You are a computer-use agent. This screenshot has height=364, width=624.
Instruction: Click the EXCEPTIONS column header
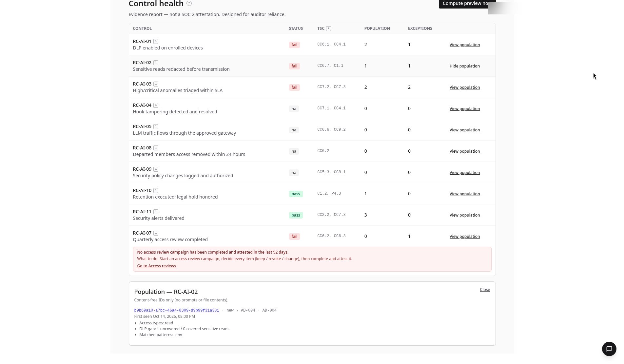(x=420, y=29)
